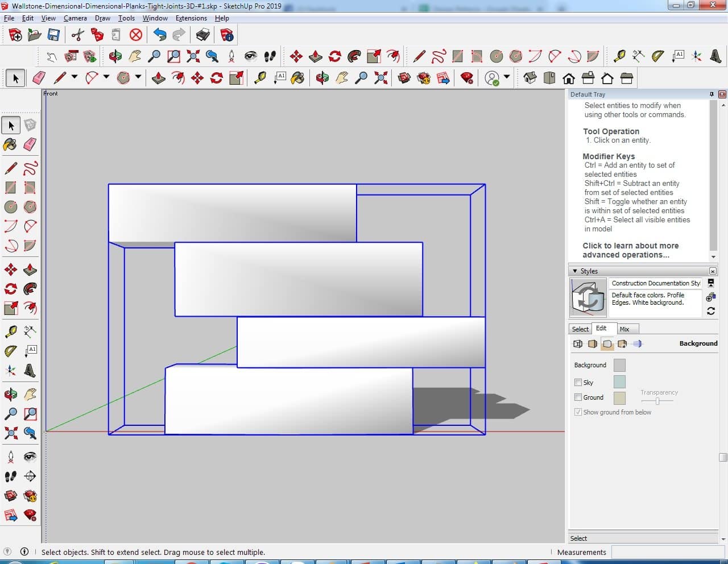Enable the Ground checkbox
This screenshot has width=728, height=564.
pos(578,397)
